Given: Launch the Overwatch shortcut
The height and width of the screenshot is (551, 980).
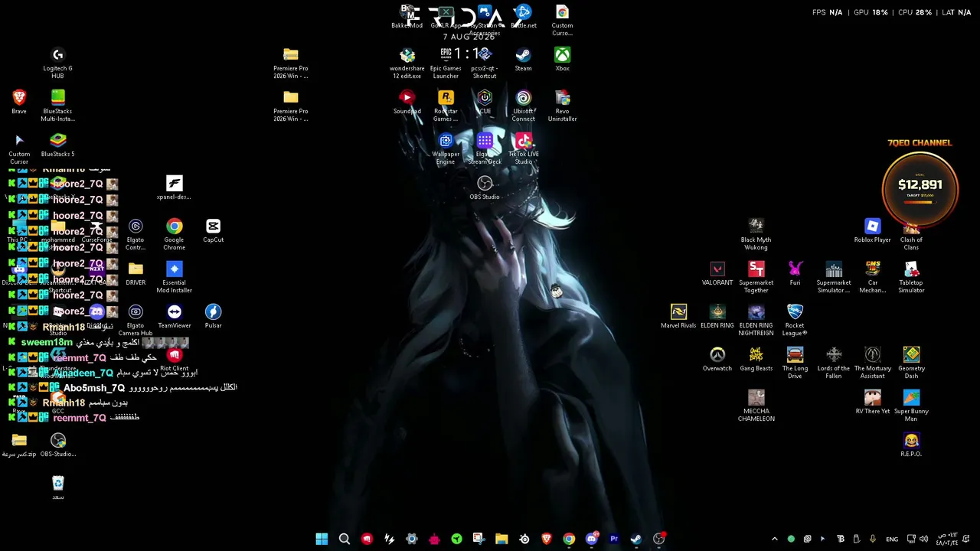Looking at the screenshot, I should (717, 359).
